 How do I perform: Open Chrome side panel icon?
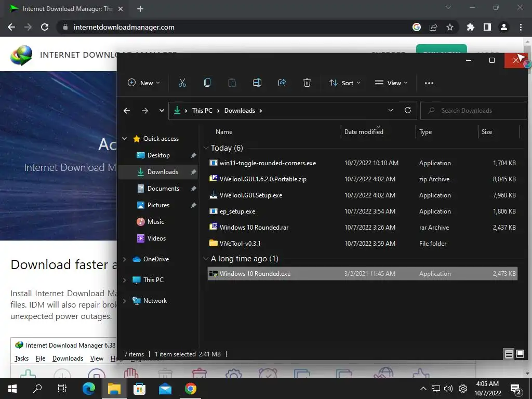[487, 27]
